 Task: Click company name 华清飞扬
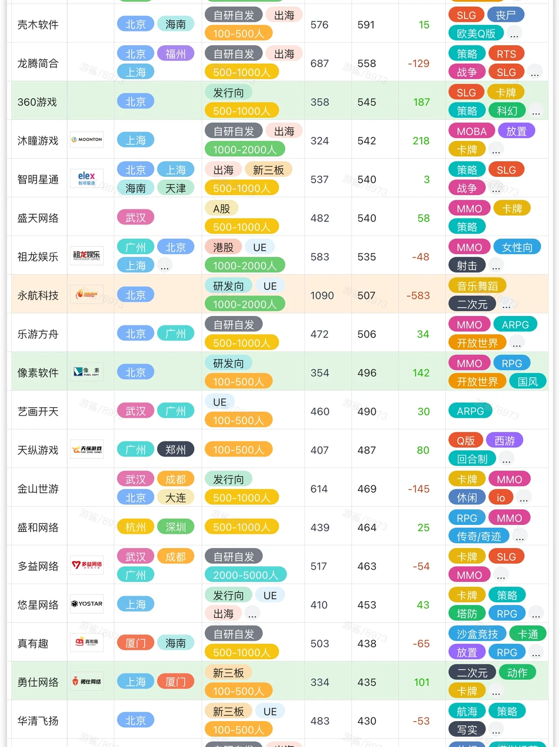38,721
